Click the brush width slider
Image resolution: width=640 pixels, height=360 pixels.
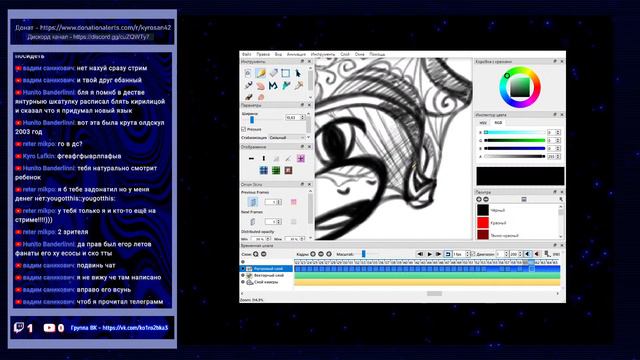[262, 119]
